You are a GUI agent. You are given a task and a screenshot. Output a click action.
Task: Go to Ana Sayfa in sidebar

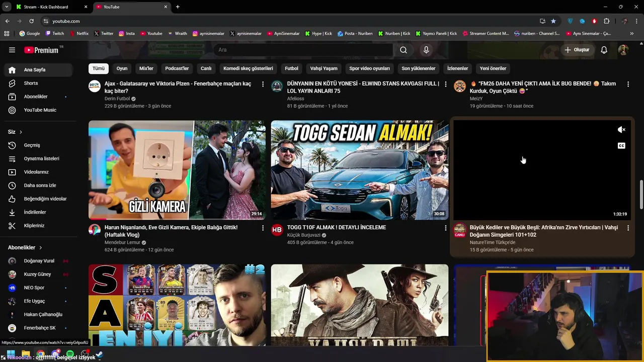[x=38, y=70]
